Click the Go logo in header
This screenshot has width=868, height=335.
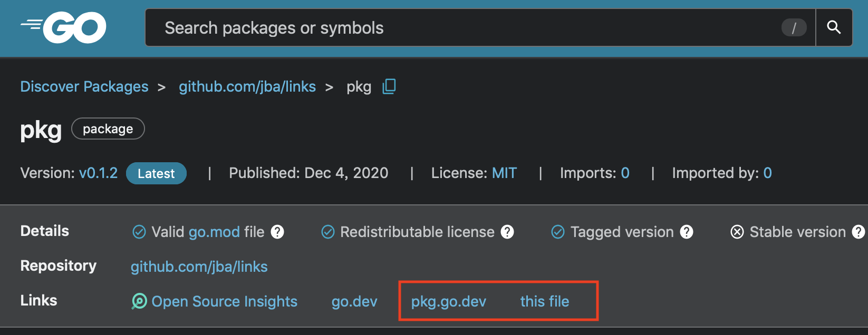coord(63,28)
